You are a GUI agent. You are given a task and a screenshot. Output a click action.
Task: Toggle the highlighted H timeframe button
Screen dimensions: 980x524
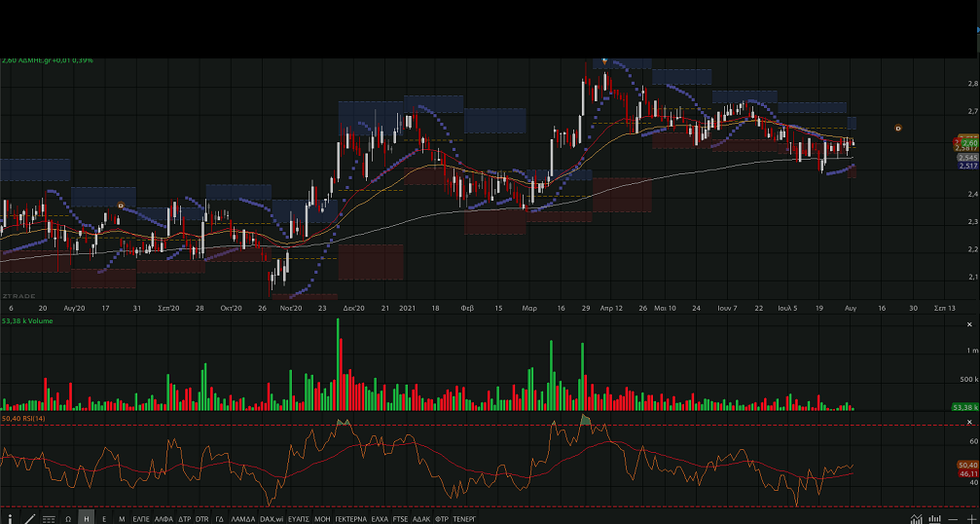click(87, 519)
